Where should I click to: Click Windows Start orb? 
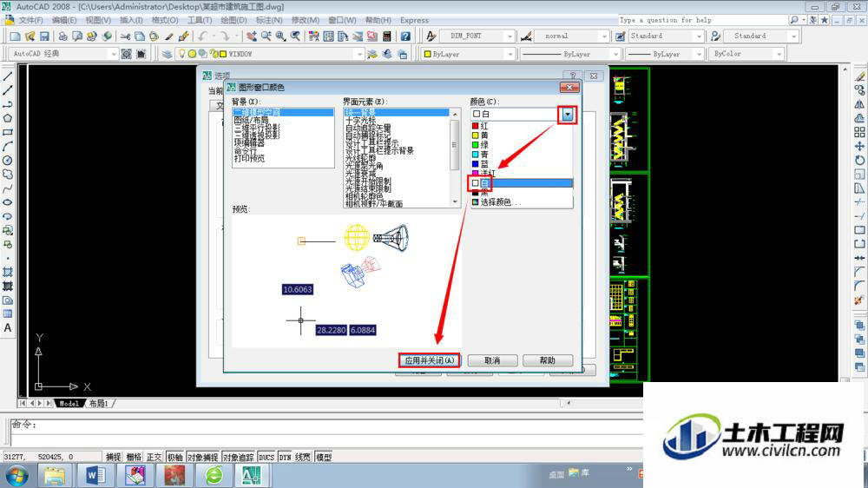(x=16, y=476)
